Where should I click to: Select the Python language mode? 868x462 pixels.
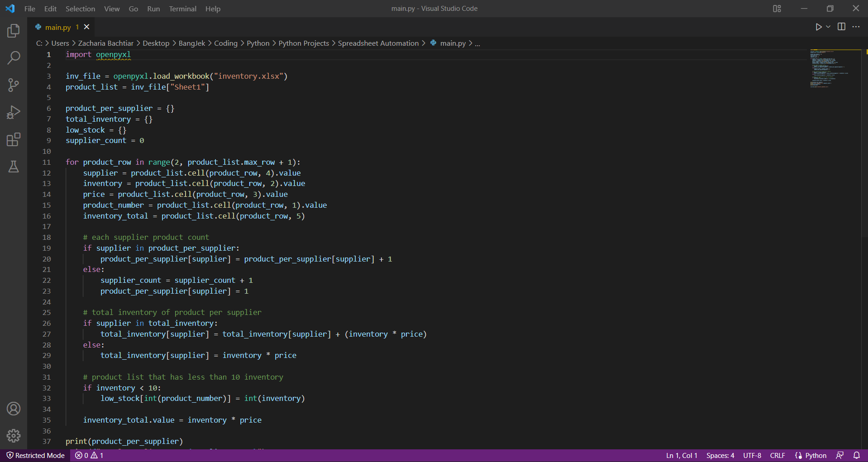(x=816, y=455)
